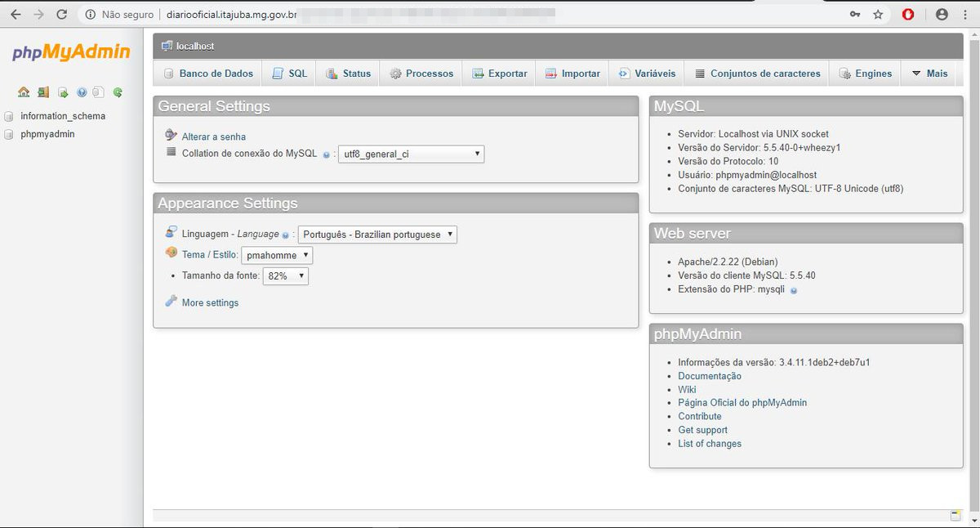Click the help icon after mysqli extension
Image resolution: width=980 pixels, height=528 pixels.
click(794, 290)
